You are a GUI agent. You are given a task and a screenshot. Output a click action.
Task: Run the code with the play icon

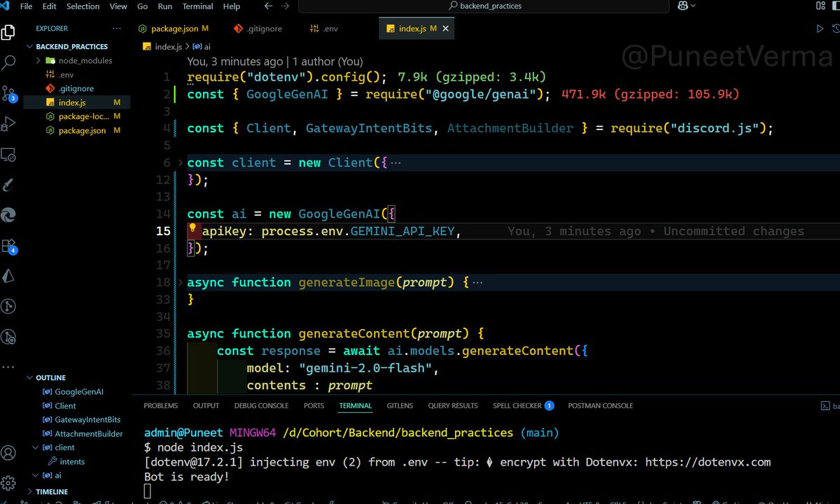(x=820, y=29)
